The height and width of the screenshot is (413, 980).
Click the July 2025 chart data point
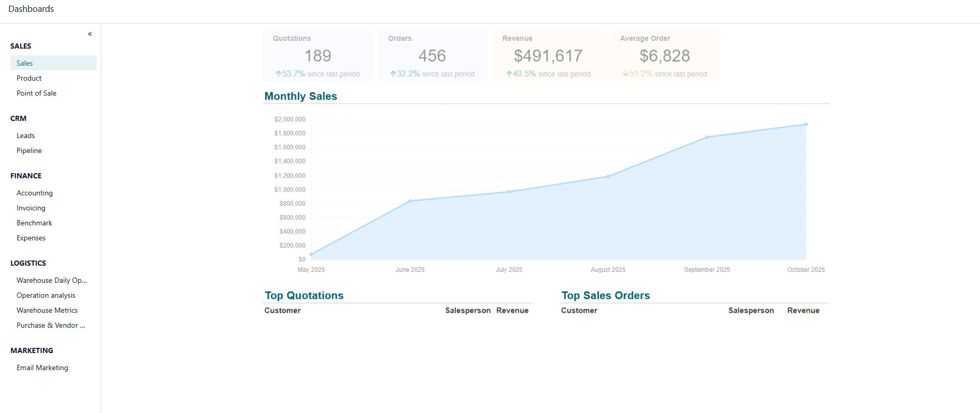pyautogui.click(x=509, y=192)
